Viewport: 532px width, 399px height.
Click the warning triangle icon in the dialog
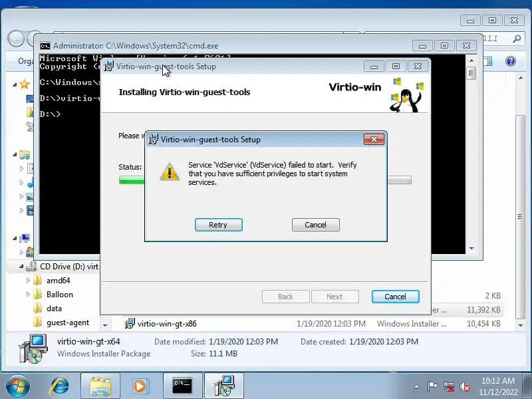(170, 172)
